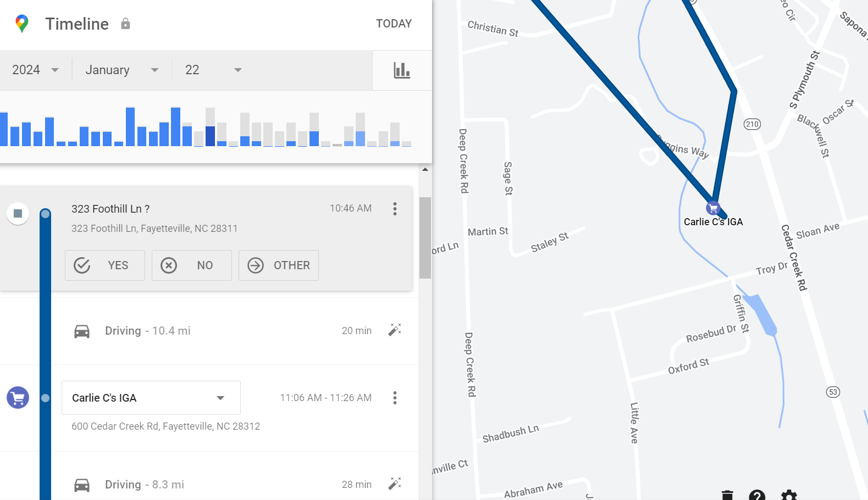The width and height of the screenshot is (868, 500).
Task: Reject location with the NO button
Action: [x=192, y=265]
